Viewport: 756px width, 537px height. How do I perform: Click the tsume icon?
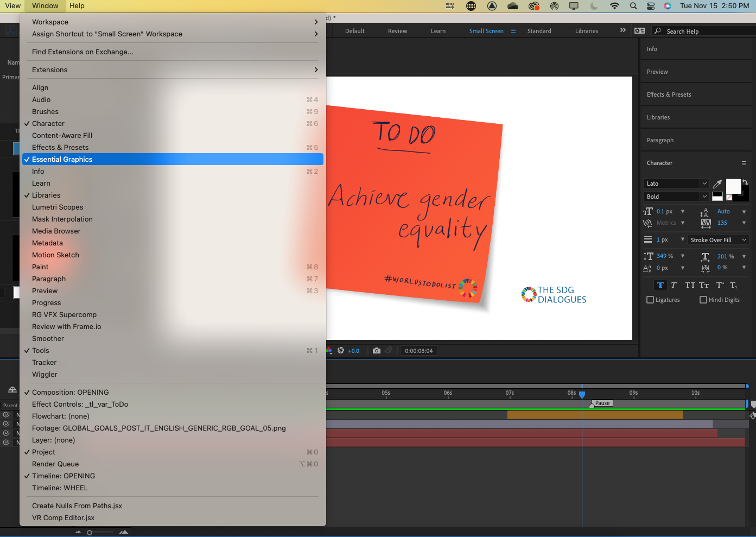pos(705,268)
